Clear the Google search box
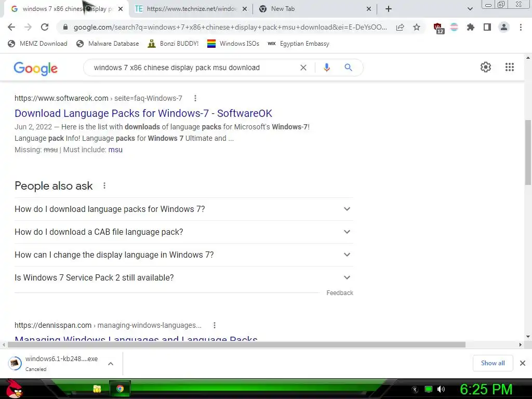The image size is (532, 399). coord(303,68)
